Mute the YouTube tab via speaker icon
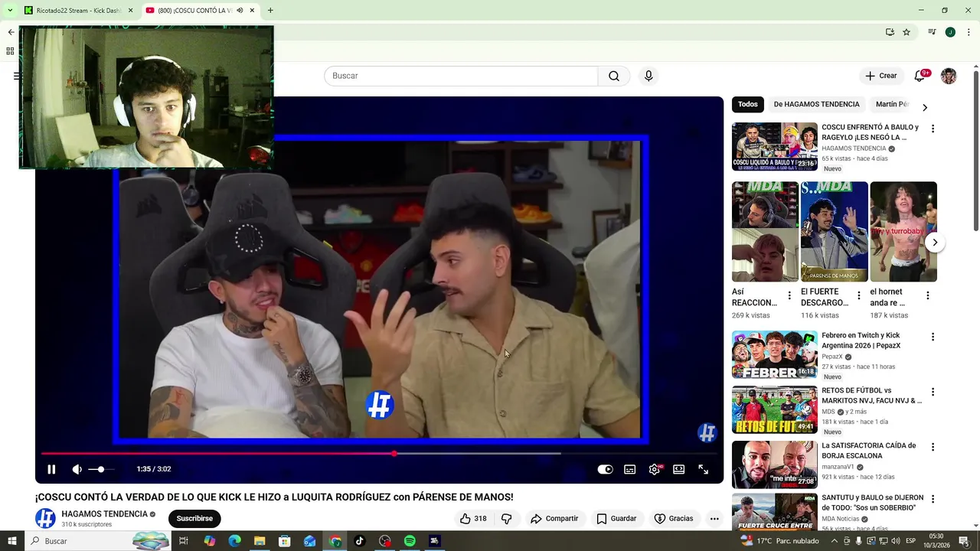Image resolution: width=980 pixels, height=551 pixels. 240,11
